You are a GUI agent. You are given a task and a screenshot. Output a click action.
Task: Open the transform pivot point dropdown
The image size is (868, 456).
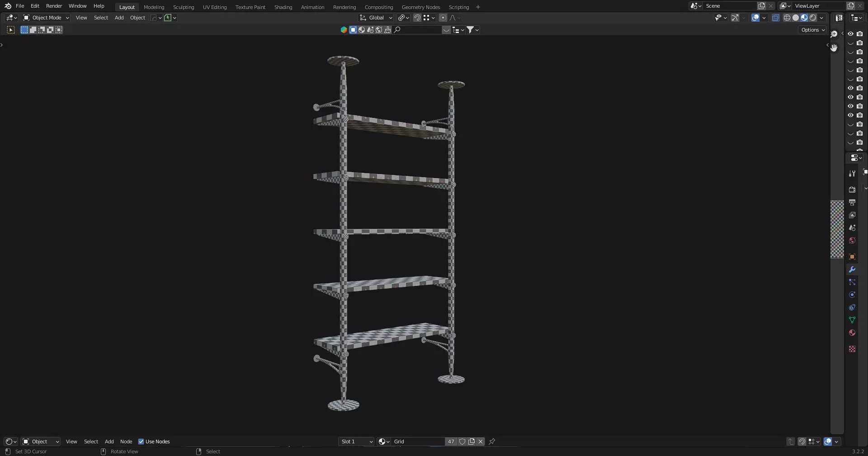[403, 18]
